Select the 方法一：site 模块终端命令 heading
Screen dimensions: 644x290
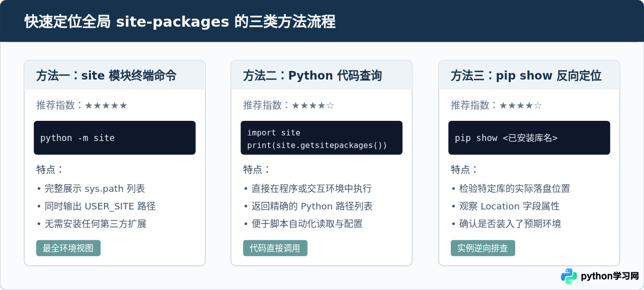[x=106, y=76]
